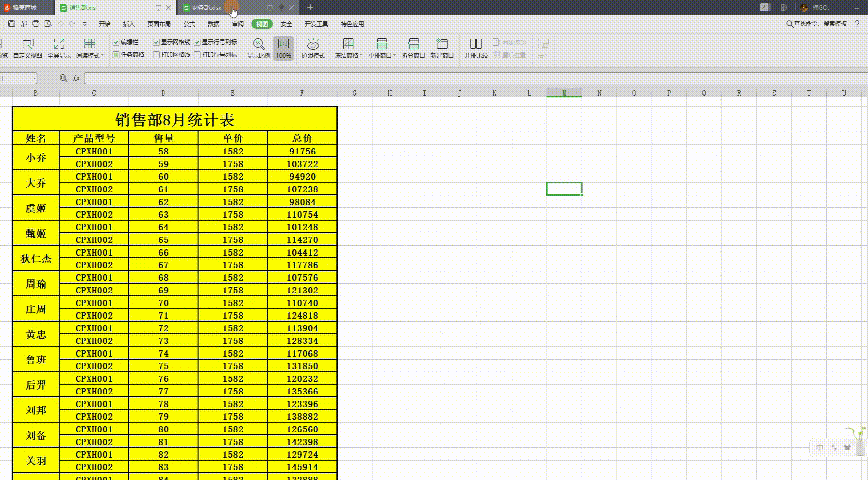Image resolution: width=868 pixels, height=480 pixels.
Task: Open the Name Box dropdown
Action: (35, 78)
